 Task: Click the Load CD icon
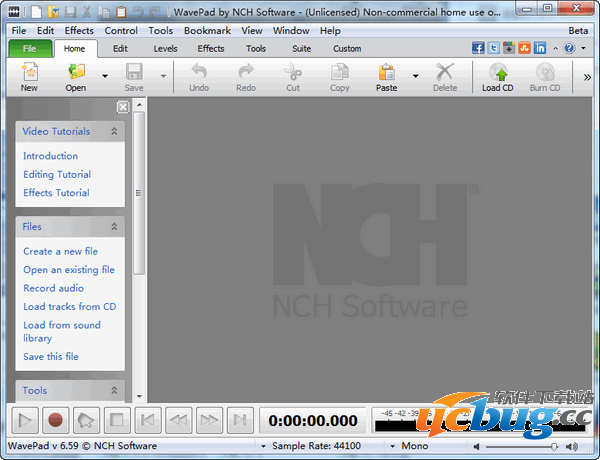pos(497,74)
